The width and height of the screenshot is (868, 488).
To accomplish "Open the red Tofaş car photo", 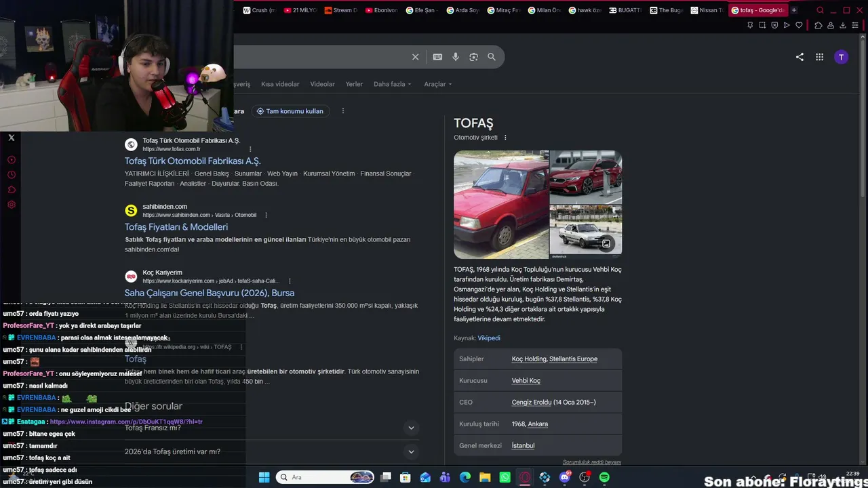I will pos(501,205).
